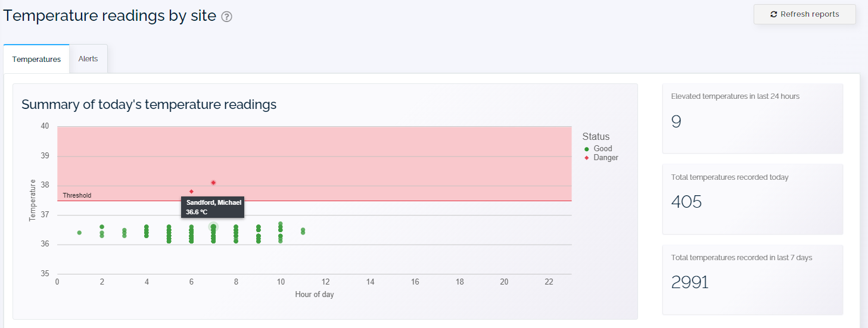
Task: Select the Temperatures tab
Action: point(36,59)
